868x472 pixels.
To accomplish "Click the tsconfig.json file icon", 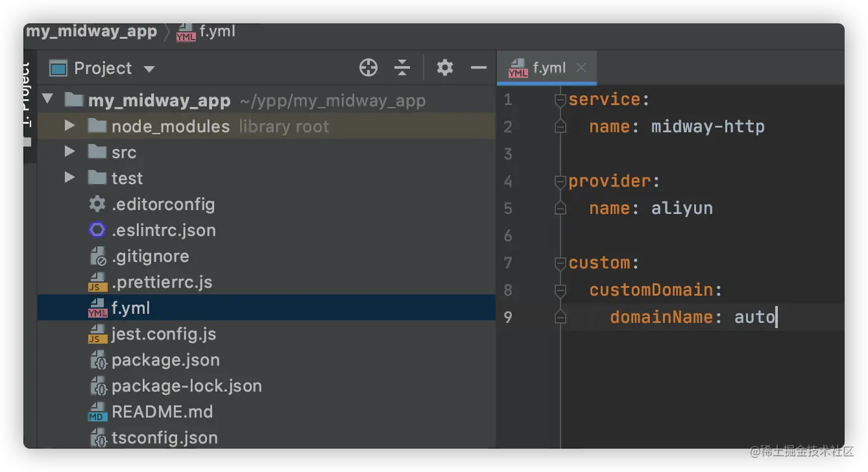I will tap(97, 438).
